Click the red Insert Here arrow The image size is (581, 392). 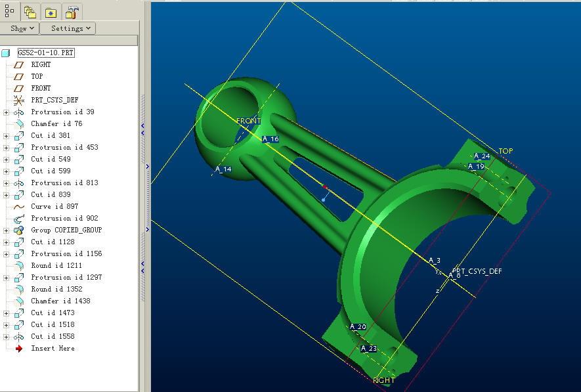click(19, 349)
